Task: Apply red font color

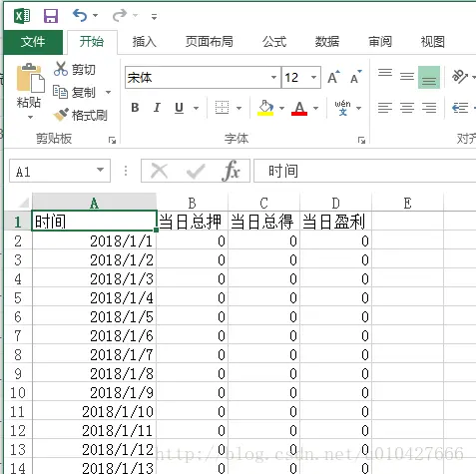Action: 299,108
